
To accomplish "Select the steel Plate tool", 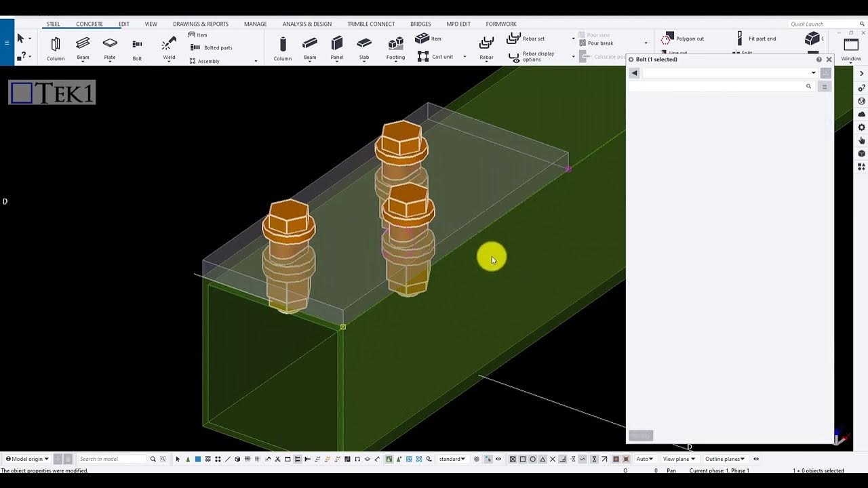I will (110, 48).
